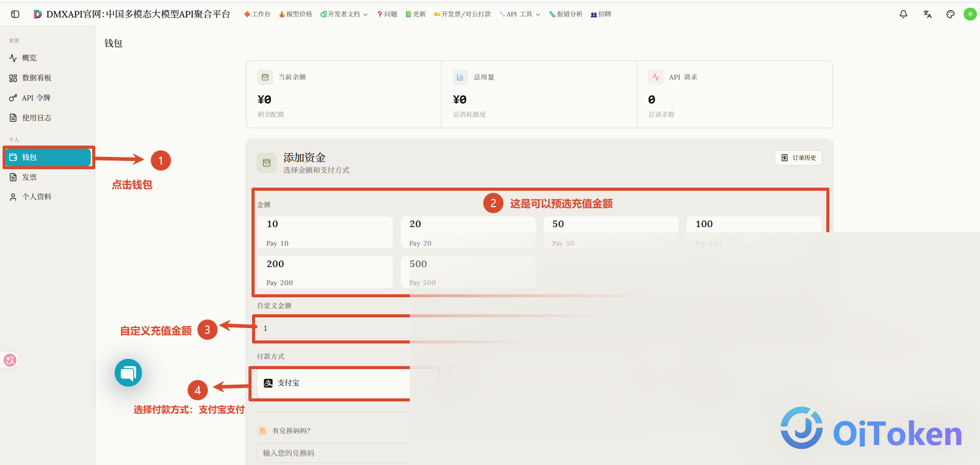Screen dimensions: 980x465
Task: Open 发票 in the sidebar
Action: point(48,177)
